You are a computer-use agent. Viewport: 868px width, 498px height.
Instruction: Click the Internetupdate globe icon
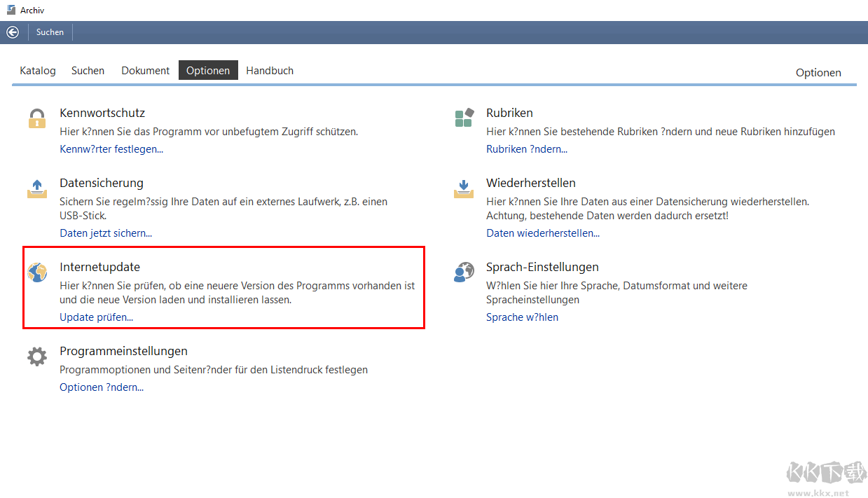pyautogui.click(x=37, y=272)
